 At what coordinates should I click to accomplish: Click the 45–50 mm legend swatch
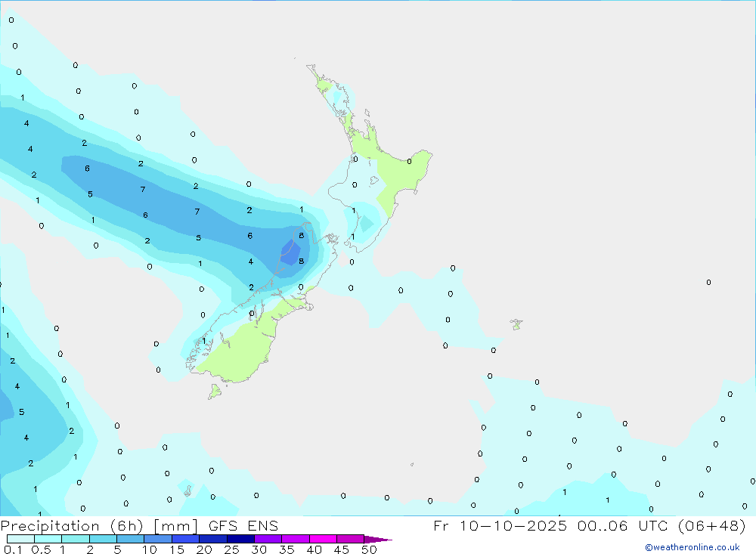(x=351, y=539)
